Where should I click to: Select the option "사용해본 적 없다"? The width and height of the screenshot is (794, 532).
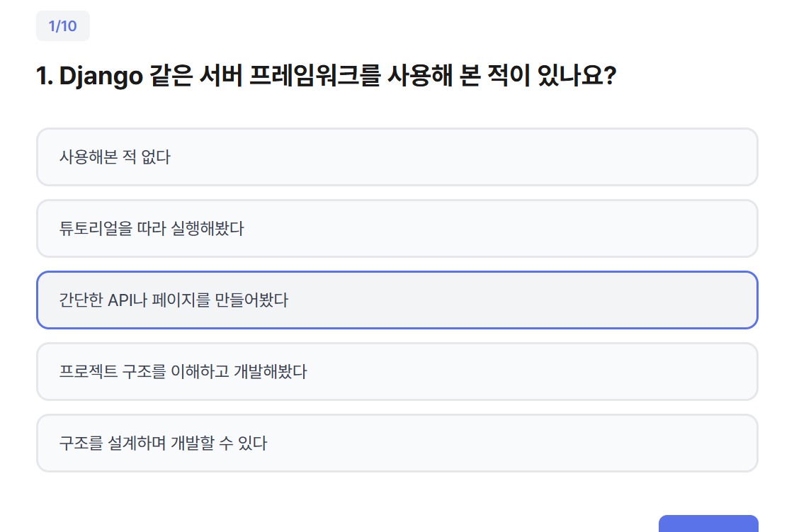click(397, 157)
